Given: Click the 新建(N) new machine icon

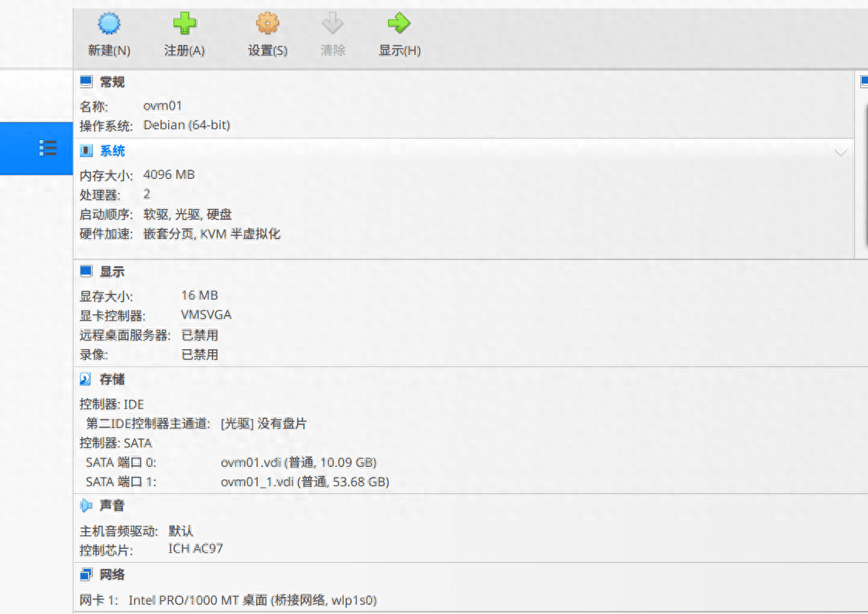Looking at the screenshot, I should [109, 24].
